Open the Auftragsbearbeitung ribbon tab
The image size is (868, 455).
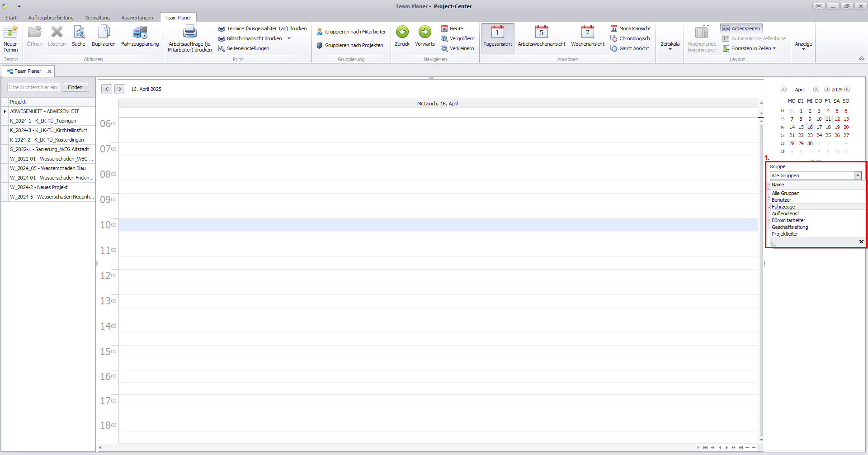click(x=51, y=18)
